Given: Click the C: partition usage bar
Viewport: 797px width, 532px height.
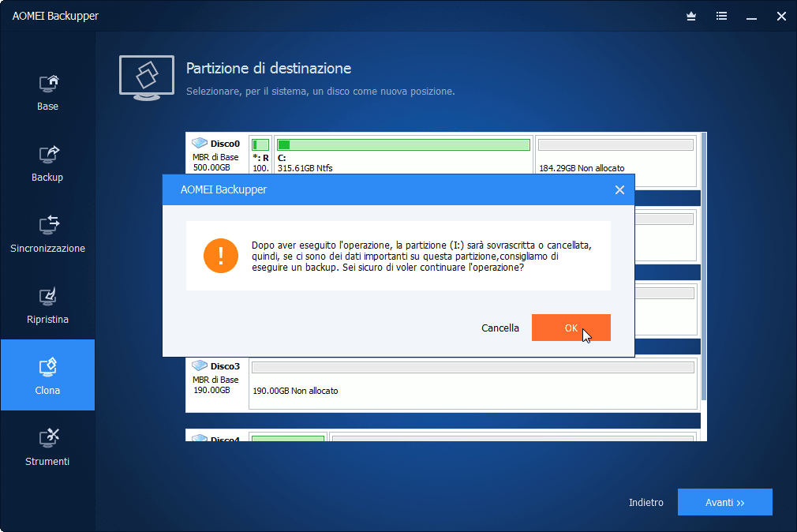Looking at the screenshot, I should click(403, 145).
